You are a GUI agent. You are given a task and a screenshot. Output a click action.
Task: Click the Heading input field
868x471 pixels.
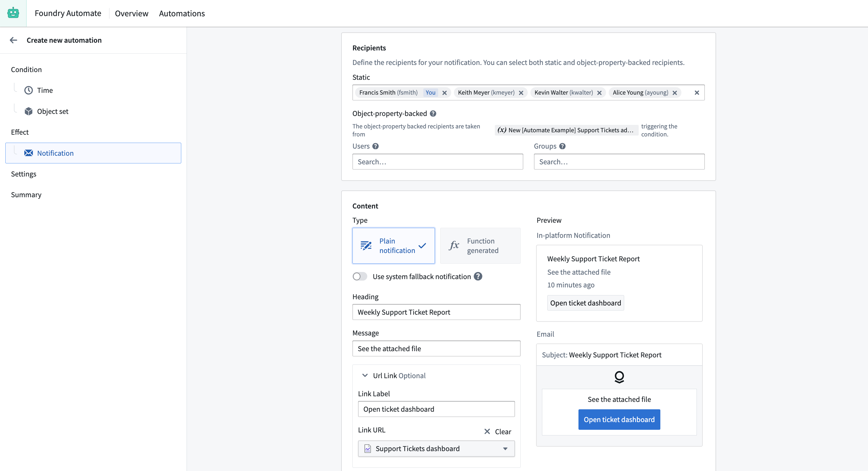[436, 312]
